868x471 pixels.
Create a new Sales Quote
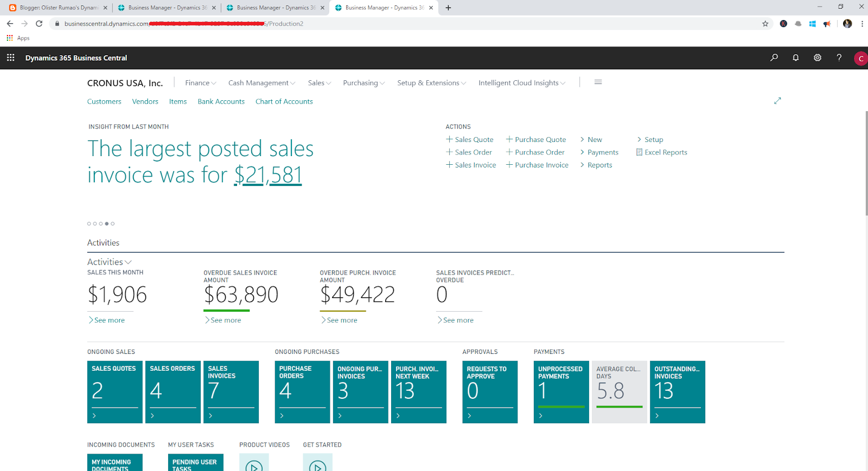point(470,139)
